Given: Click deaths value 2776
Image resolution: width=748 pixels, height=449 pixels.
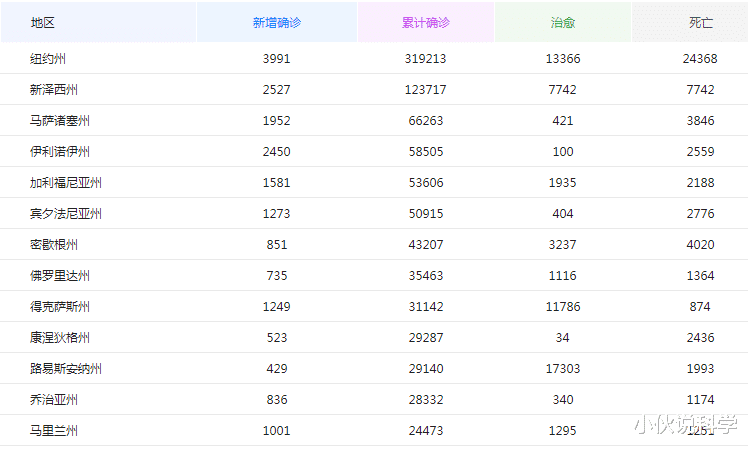Looking at the screenshot, I should (x=700, y=214).
